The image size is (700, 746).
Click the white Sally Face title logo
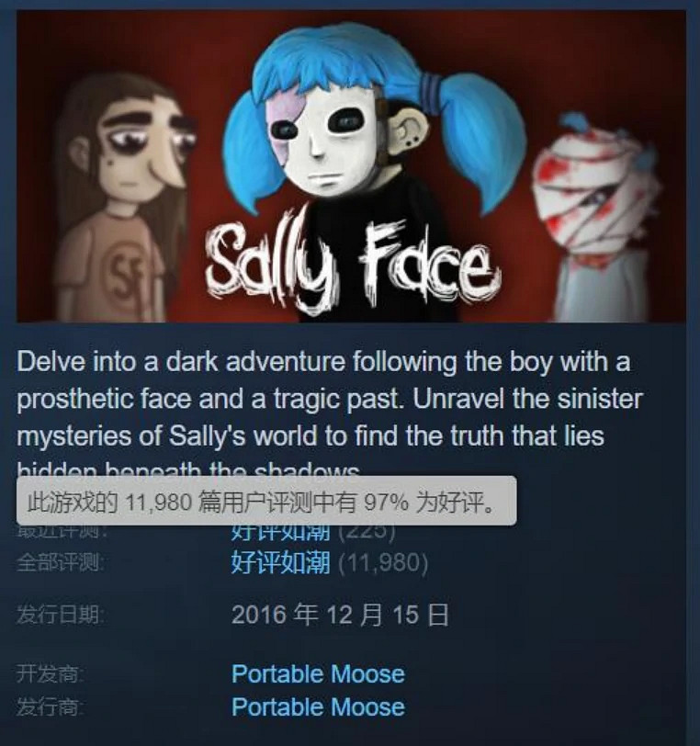[353, 263]
